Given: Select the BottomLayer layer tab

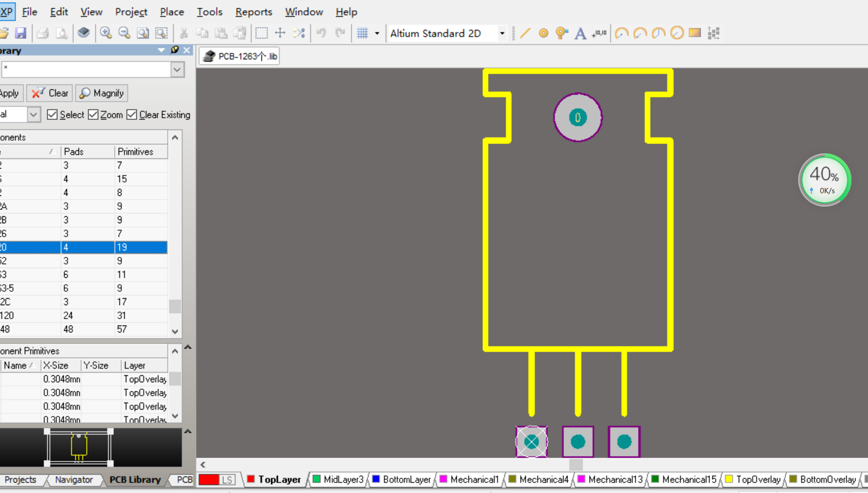Looking at the screenshot, I should 401,480.
